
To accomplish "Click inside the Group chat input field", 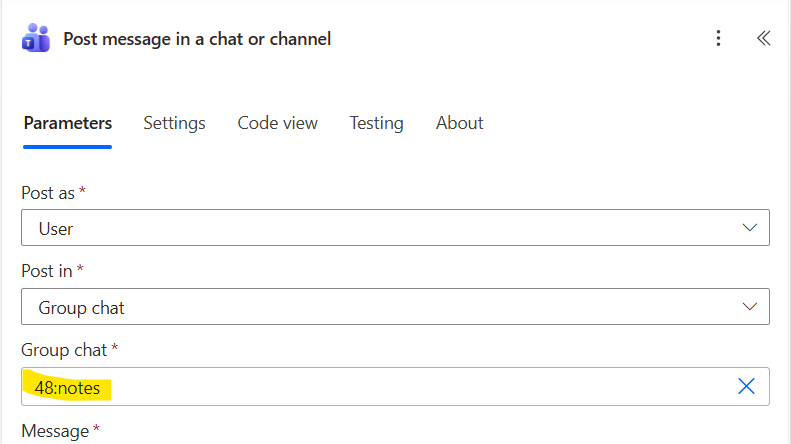I will click(400, 386).
